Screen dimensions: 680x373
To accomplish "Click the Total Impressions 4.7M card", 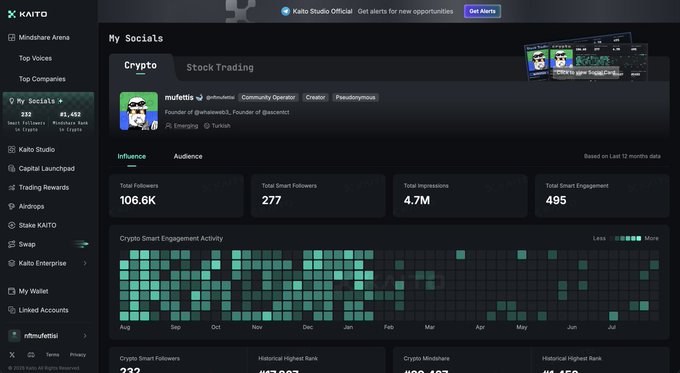I will 460,196.
